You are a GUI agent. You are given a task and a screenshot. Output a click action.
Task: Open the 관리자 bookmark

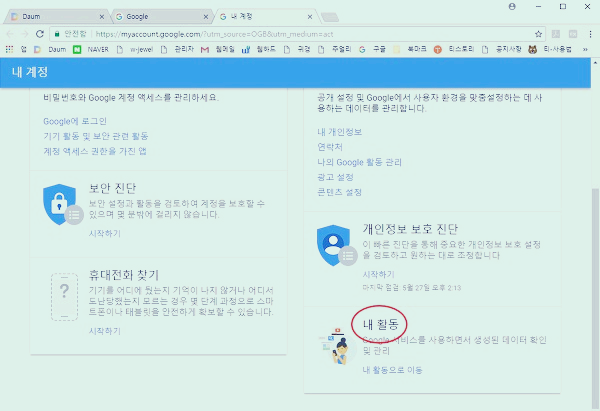point(178,49)
